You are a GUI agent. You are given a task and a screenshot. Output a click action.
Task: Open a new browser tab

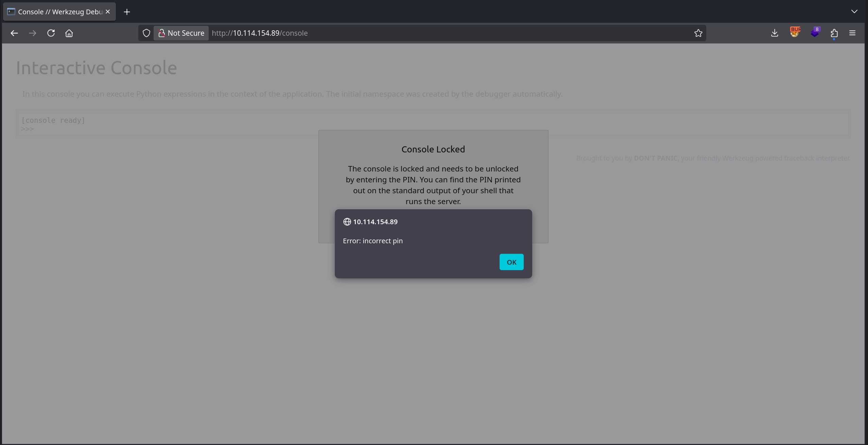(127, 12)
